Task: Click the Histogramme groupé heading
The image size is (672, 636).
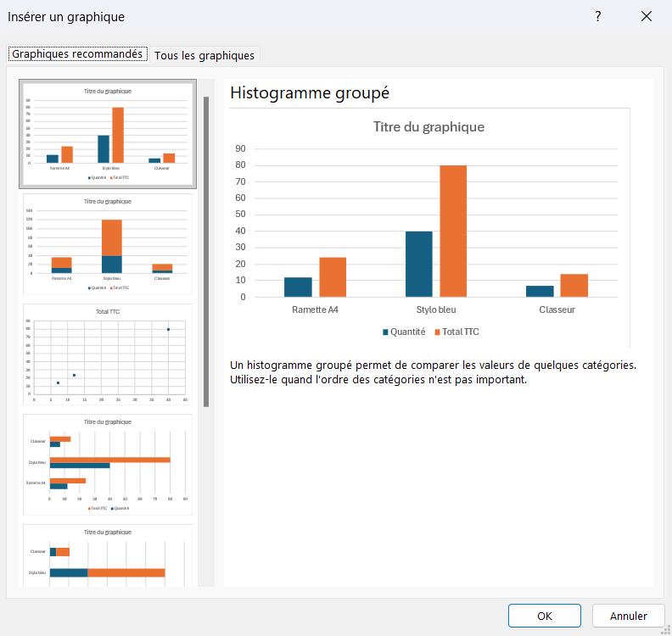Action: click(x=310, y=93)
